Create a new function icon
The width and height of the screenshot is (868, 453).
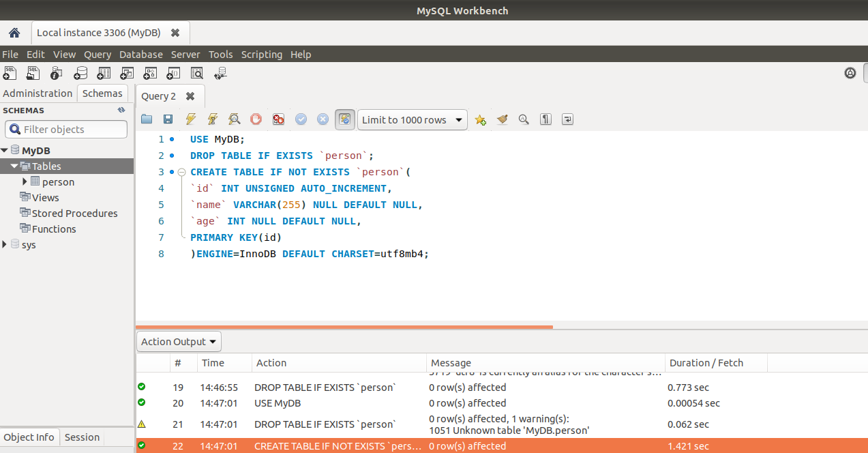pos(173,72)
